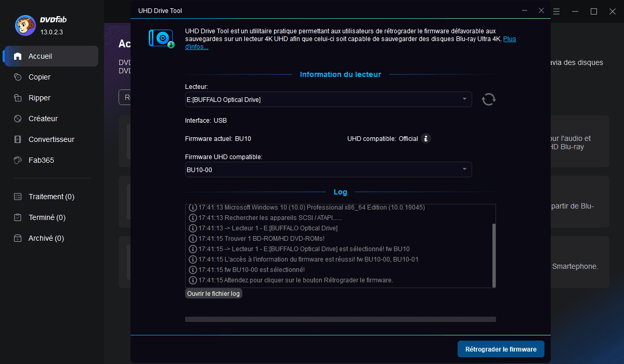Select the 'est sélectionné! fw BU10' log line
This screenshot has width=624, height=364.
300,249
